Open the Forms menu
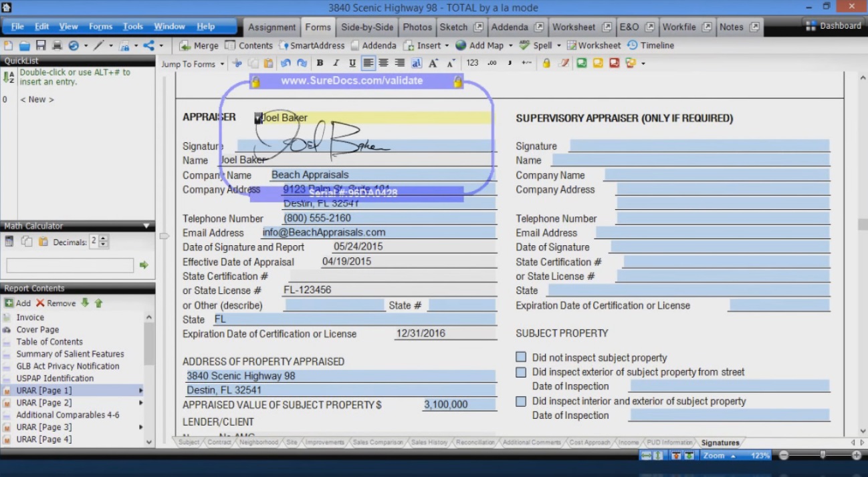This screenshot has width=868, height=477. 100,27
